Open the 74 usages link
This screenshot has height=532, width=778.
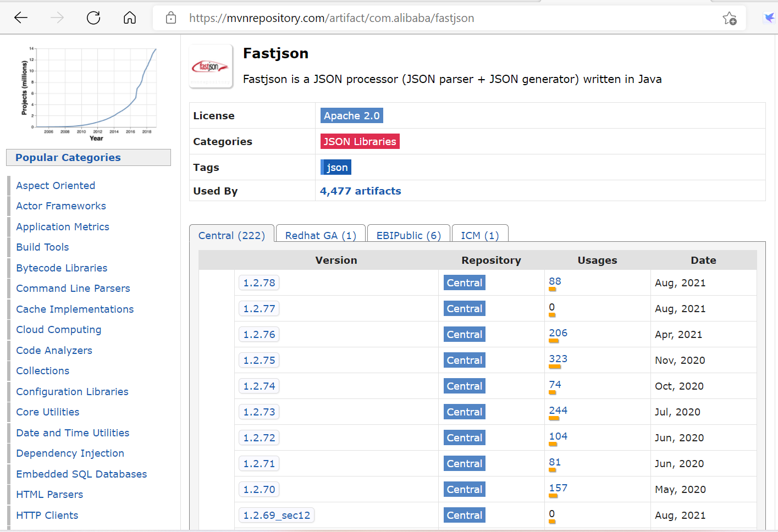pyautogui.click(x=555, y=385)
